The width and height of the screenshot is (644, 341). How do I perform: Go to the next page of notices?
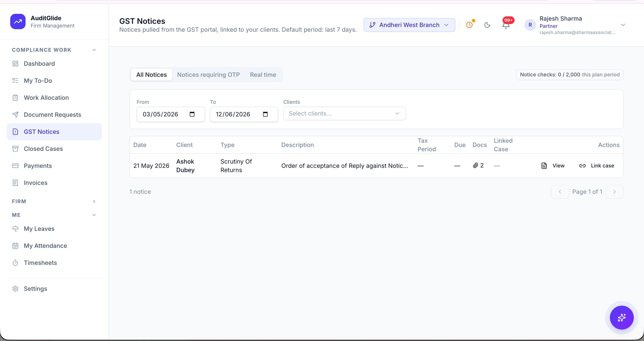click(614, 191)
